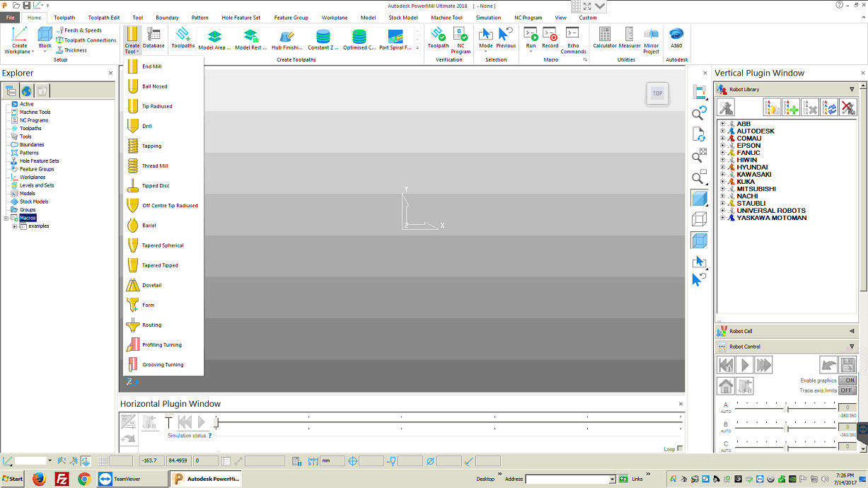Select End Mill tool type
The width and height of the screenshot is (868, 488).
tap(163, 66)
